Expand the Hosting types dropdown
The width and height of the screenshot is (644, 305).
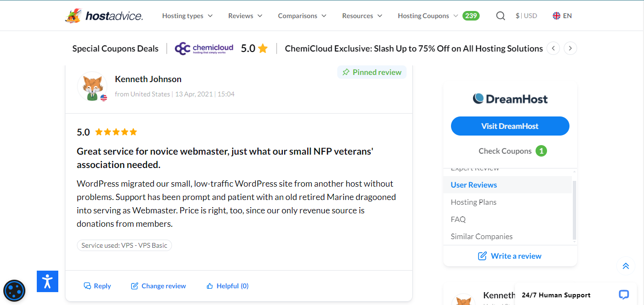tap(187, 16)
